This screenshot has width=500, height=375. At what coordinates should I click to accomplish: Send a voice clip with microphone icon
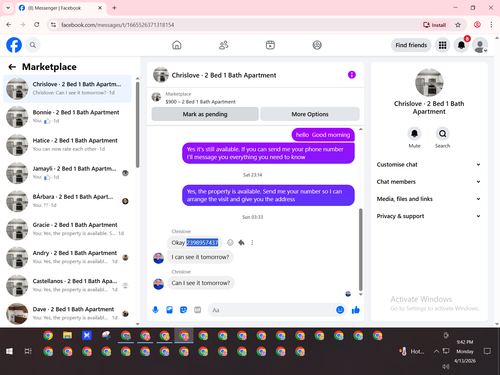155,310
